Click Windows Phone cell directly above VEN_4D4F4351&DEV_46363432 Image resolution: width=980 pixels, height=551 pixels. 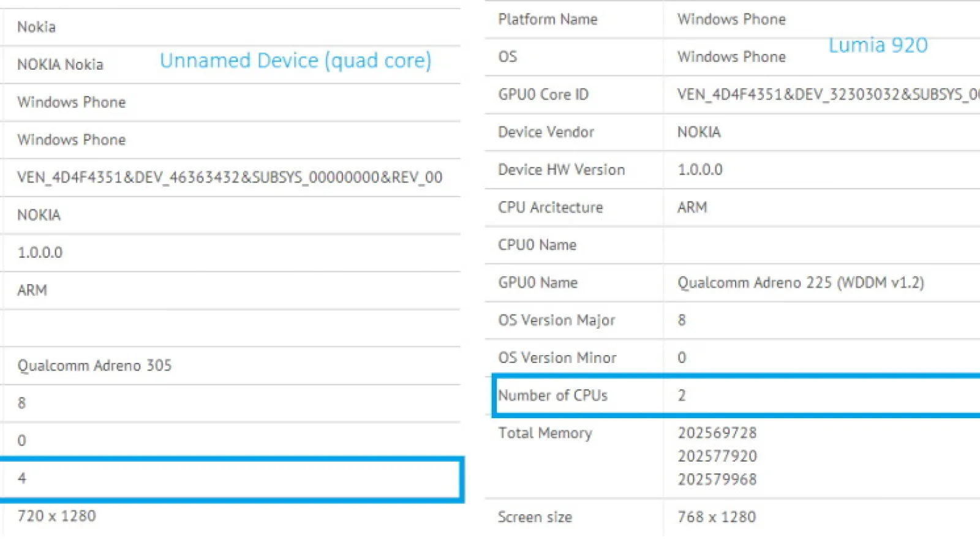pos(71,140)
